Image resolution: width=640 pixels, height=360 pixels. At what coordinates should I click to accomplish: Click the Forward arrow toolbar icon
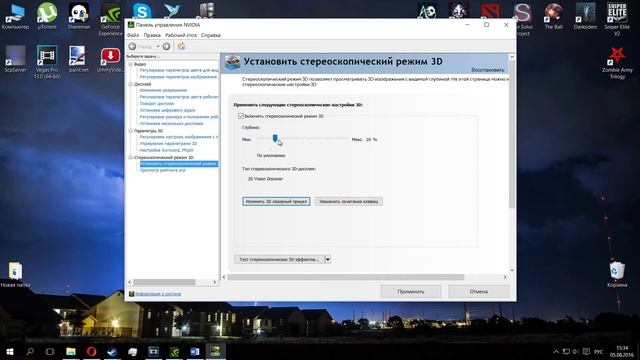[x=166, y=46]
